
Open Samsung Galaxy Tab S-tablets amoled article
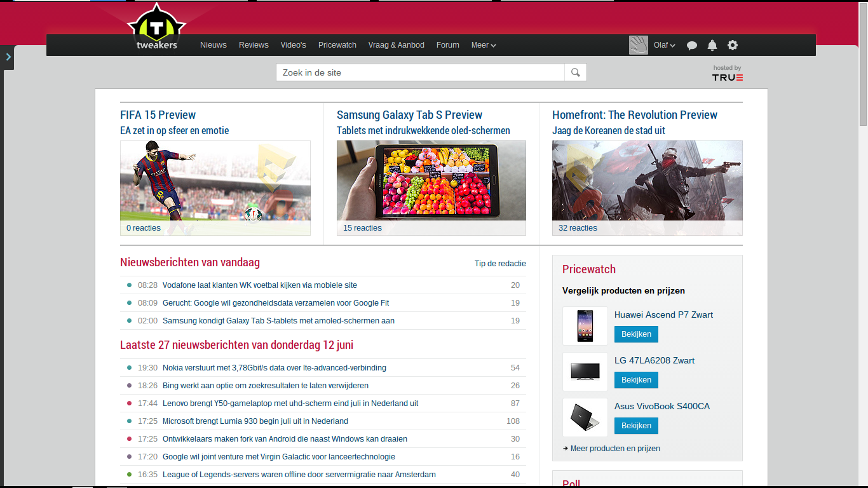coord(278,321)
